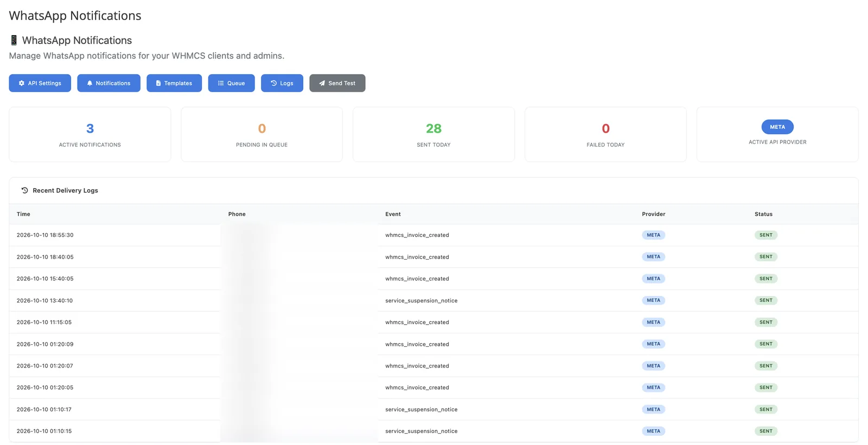Click the Phone column header
The height and width of the screenshot is (445, 868).
[x=237, y=214]
